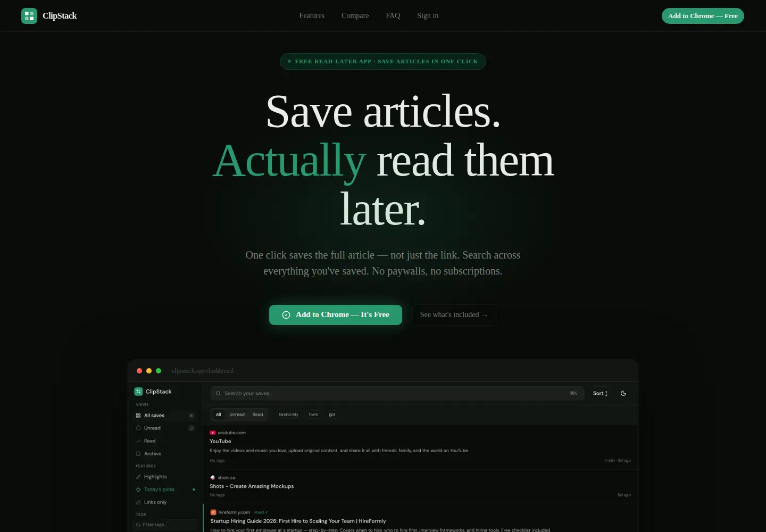This screenshot has width=766, height=532.
Task: Click header Add to Chrome — Free button
Action: click(x=703, y=16)
